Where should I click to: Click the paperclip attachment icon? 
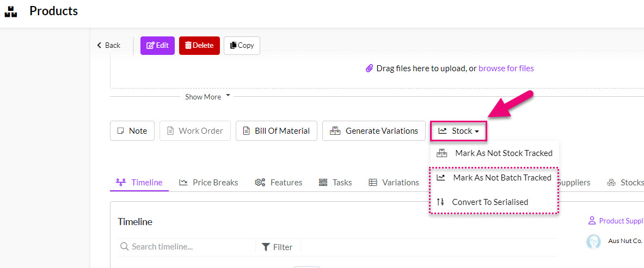pyautogui.click(x=369, y=68)
